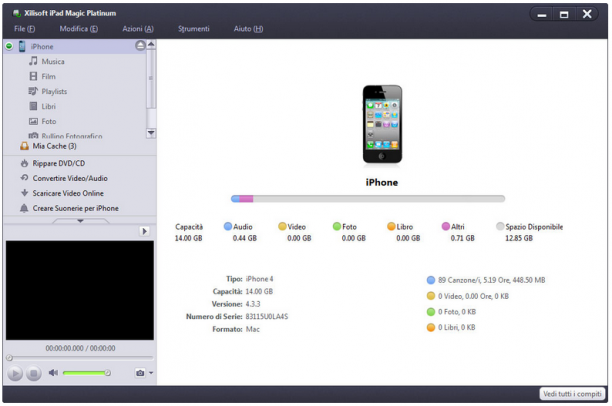The image size is (612, 406).
Task: Click the sidebar scrollbar thumb
Action: click(x=151, y=78)
